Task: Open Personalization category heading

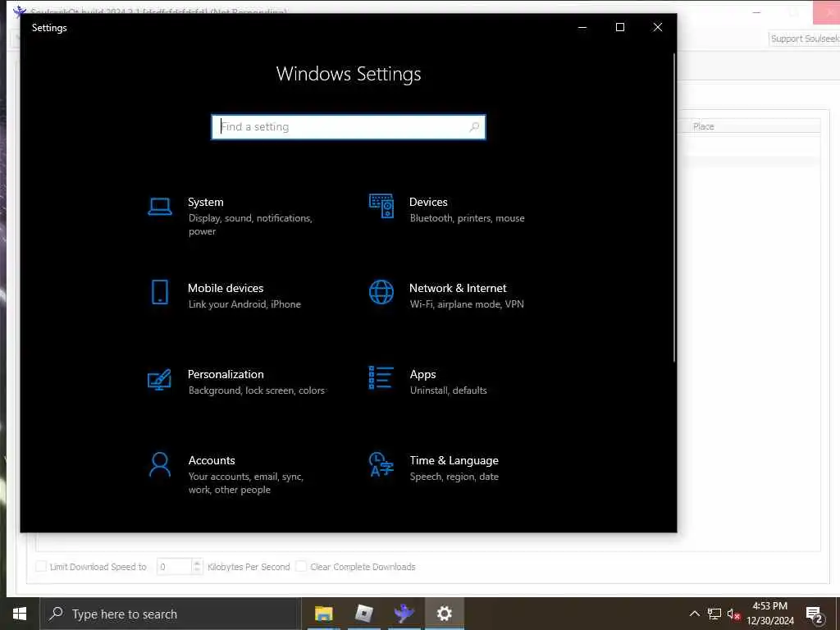Action: click(226, 374)
